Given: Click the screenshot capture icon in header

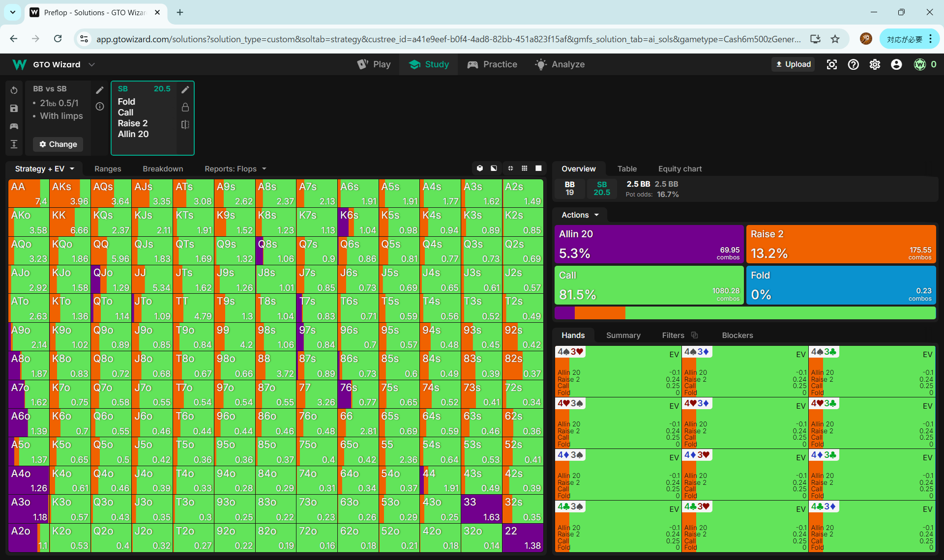Looking at the screenshot, I should 831,64.
